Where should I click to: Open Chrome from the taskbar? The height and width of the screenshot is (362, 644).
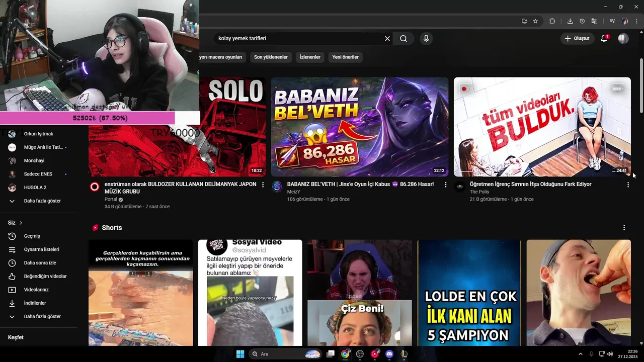(x=345, y=354)
